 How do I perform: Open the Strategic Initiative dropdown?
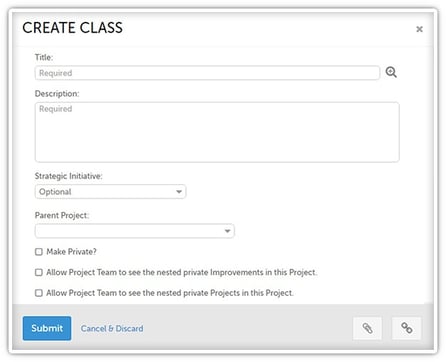click(x=110, y=192)
